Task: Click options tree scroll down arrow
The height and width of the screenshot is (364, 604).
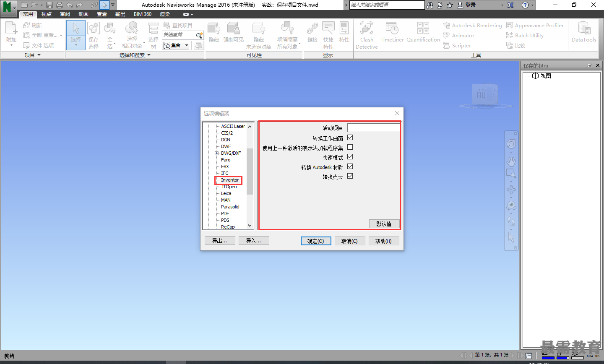Action: (x=250, y=226)
